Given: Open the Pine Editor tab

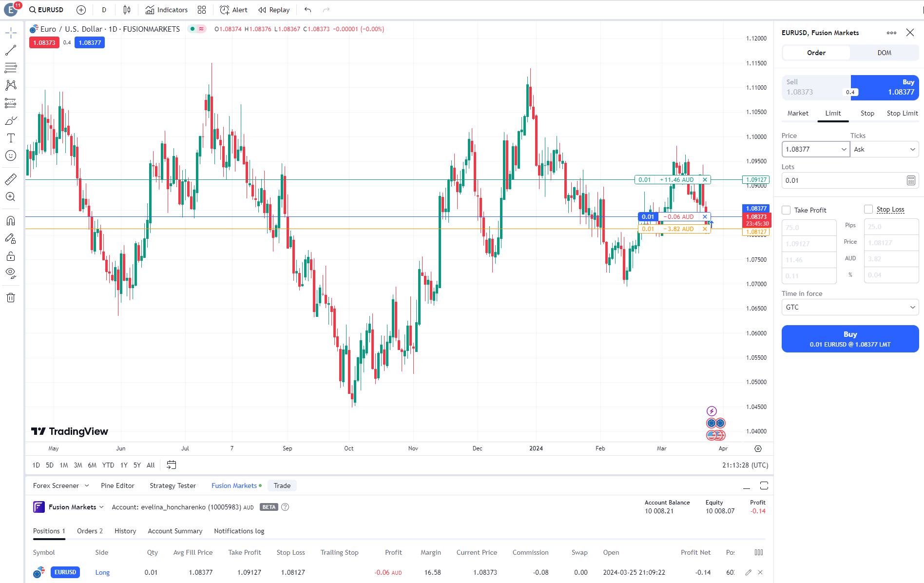Looking at the screenshot, I should pyautogui.click(x=117, y=486).
